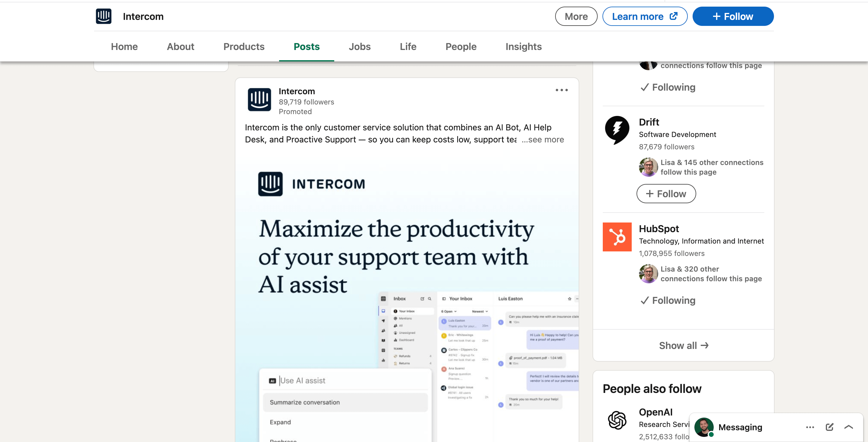The height and width of the screenshot is (442, 868).
Task: Open messaging options ellipsis menu
Action: (810, 427)
